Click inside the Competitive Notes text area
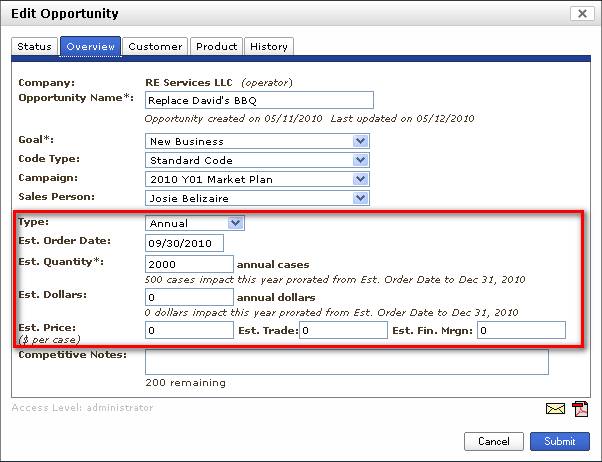The width and height of the screenshot is (602, 462). 346,361
